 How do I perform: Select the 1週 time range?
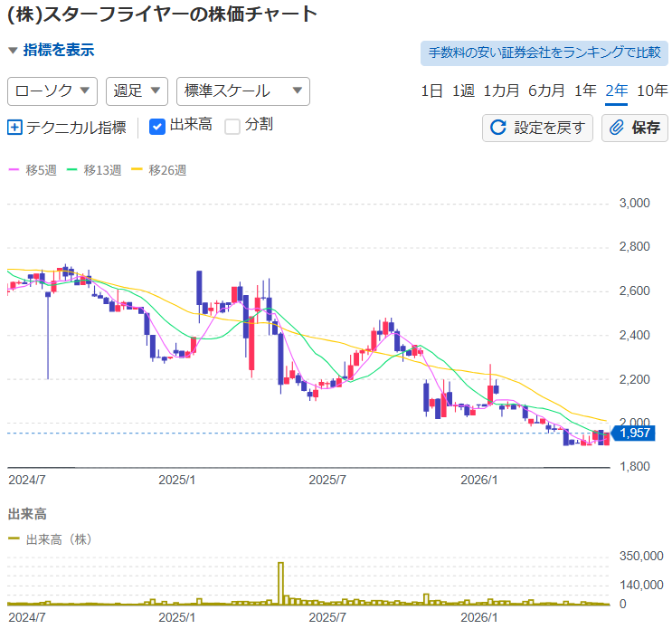click(x=463, y=91)
